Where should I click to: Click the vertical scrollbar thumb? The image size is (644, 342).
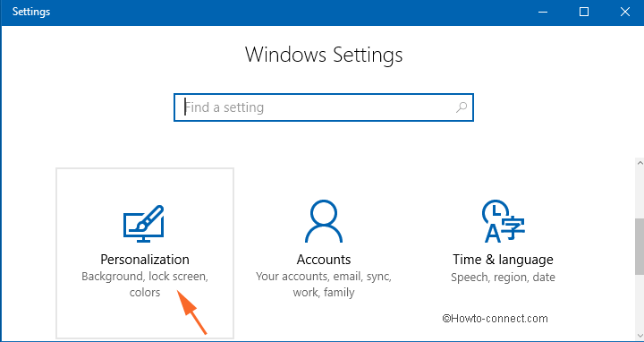(640, 246)
